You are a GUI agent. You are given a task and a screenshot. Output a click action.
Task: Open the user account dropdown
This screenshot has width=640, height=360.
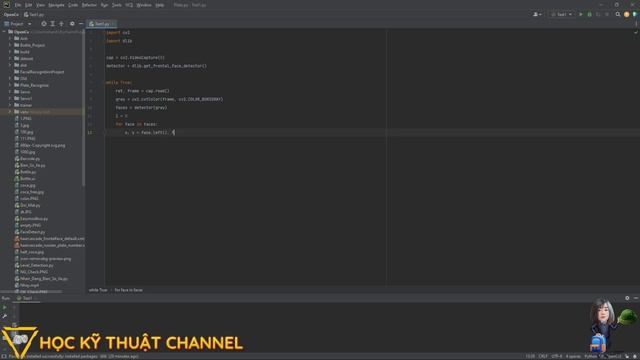[x=537, y=14]
